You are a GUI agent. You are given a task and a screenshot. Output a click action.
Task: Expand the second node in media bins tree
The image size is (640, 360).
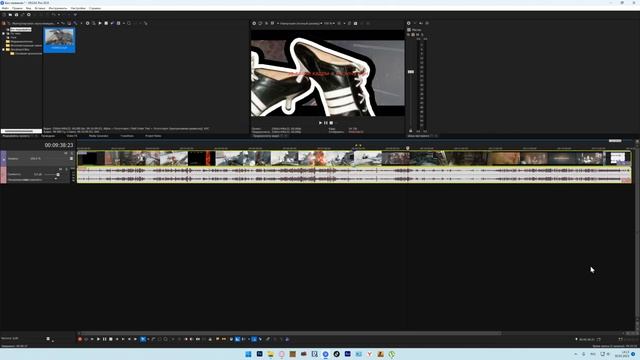tap(4, 33)
